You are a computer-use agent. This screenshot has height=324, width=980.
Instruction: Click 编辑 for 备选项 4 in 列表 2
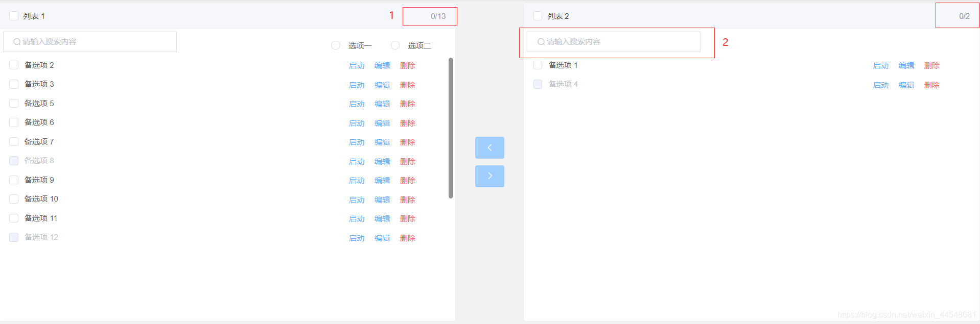click(x=906, y=85)
